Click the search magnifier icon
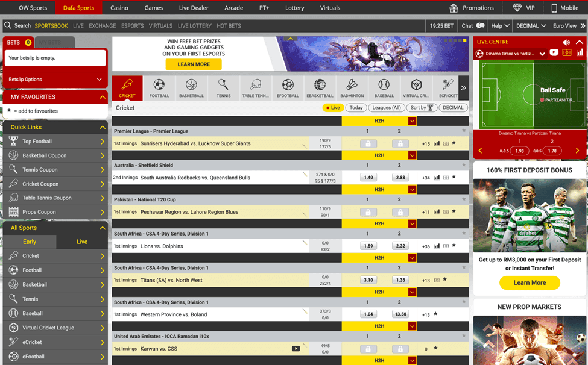 [x=8, y=26]
